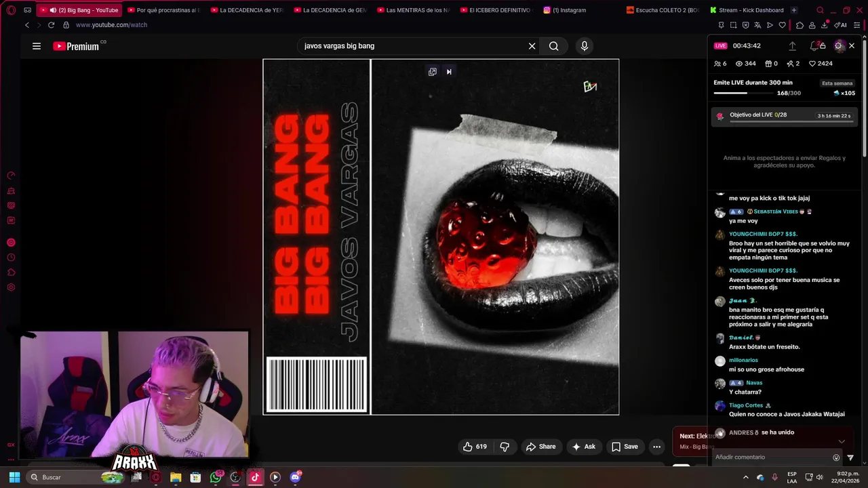Image resolution: width=868 pixels, height=488 pixels.
Task: Toggle the LIVE panel lock icon
Action: (x=823, y=46)
